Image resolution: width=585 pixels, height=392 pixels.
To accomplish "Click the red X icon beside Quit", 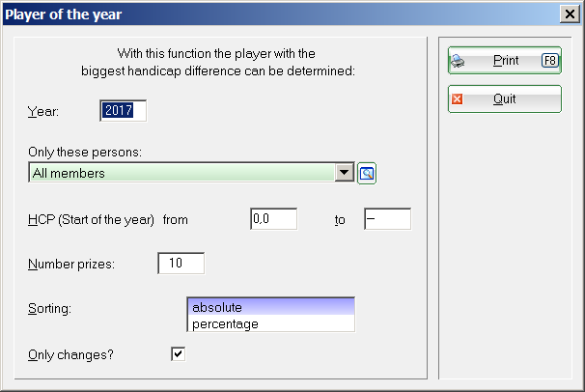I will tap(458, 99).
